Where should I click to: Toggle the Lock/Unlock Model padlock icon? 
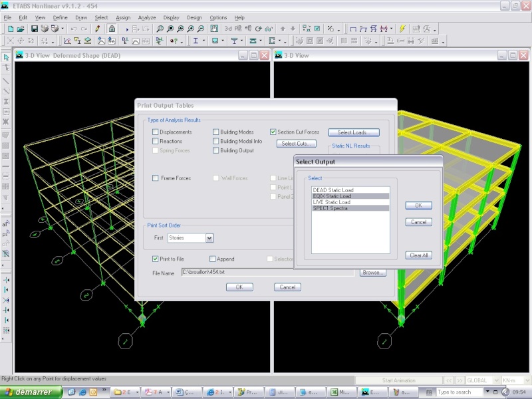click(x=112, y=29)
